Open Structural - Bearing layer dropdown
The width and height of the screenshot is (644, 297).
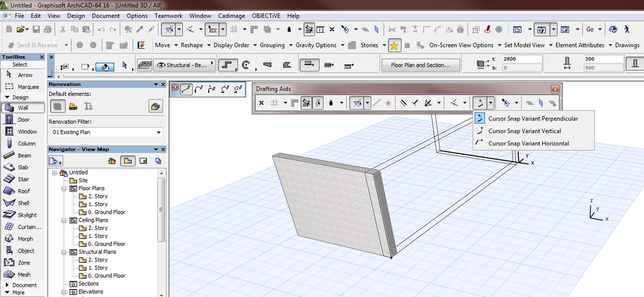click(x=185, y=65)
